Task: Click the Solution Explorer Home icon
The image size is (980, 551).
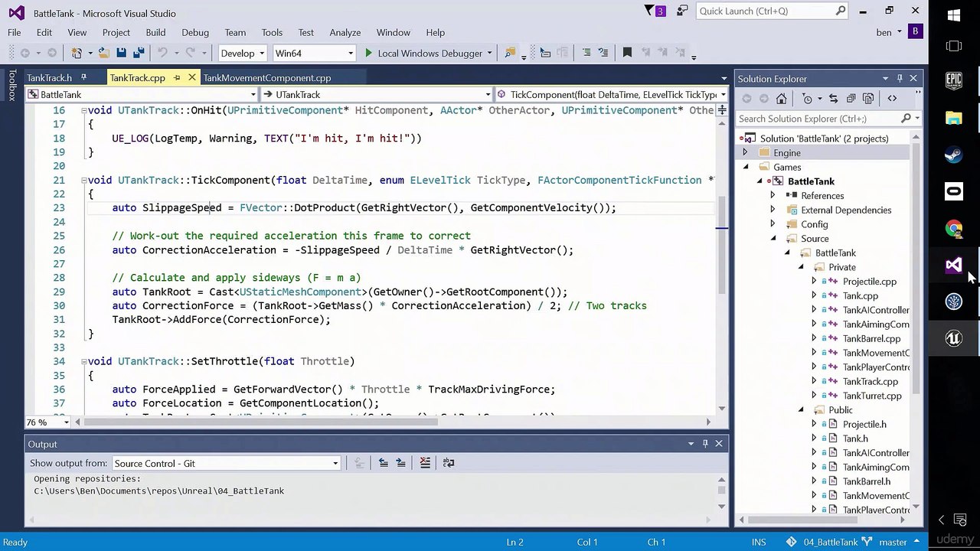Action: click(x=781, y=99)
